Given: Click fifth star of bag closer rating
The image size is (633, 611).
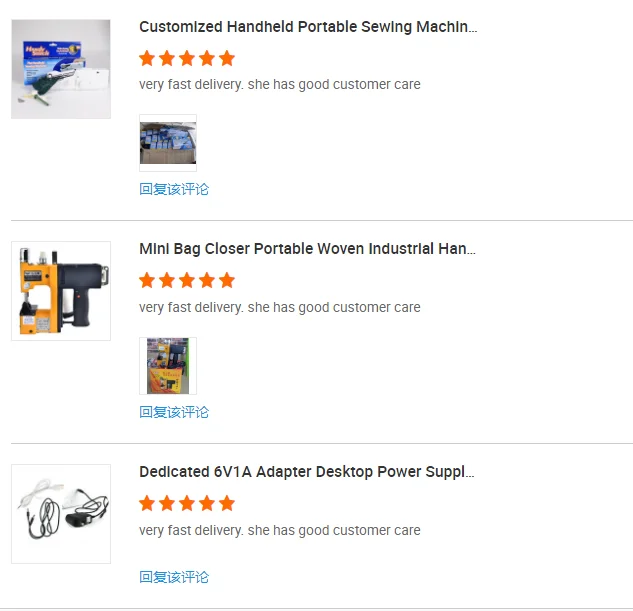Looking at the screenshot, I should (227, 280).
